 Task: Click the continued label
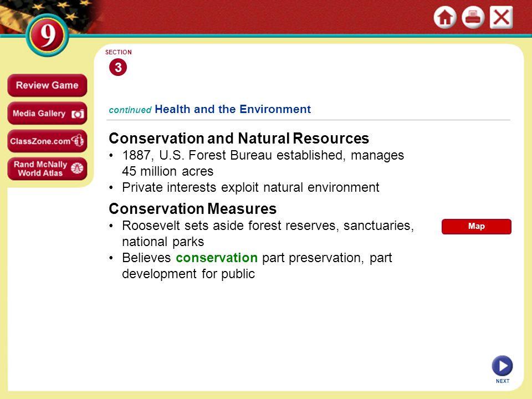click(130, 110)
